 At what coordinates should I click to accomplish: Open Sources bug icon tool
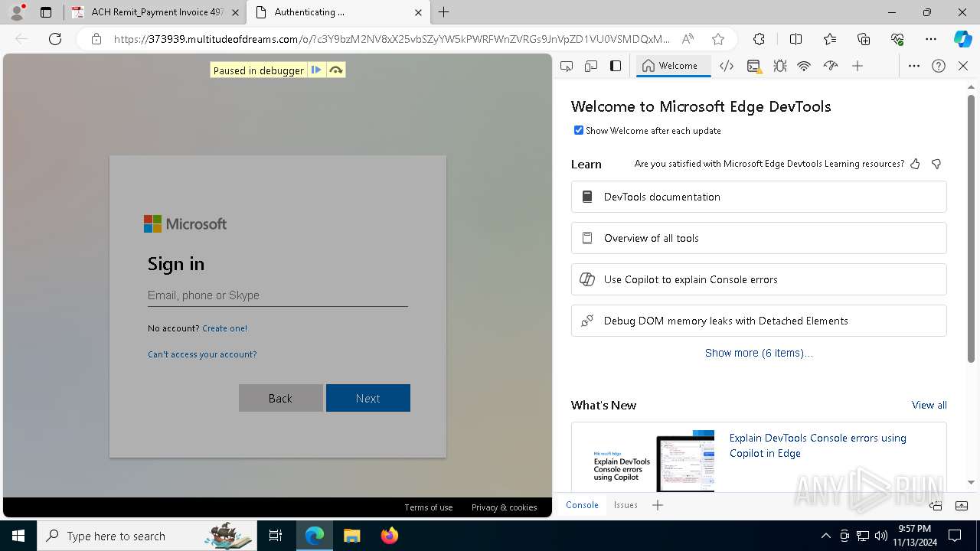point(779,66)
